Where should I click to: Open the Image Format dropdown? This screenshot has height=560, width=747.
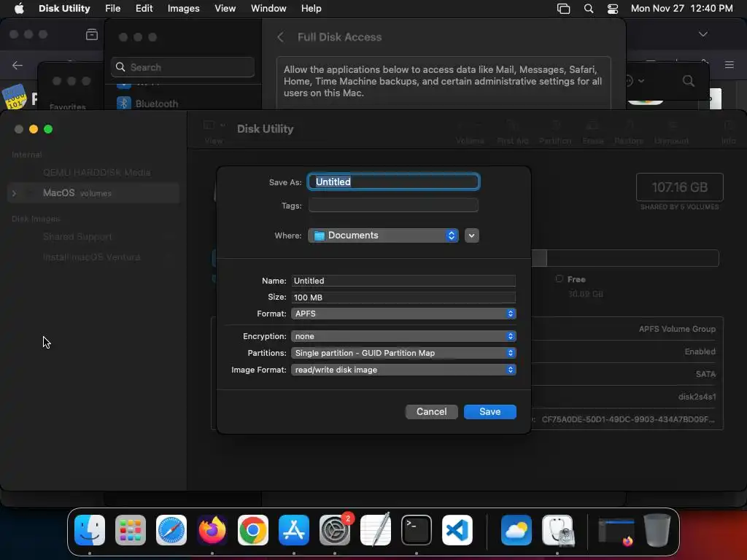pos(403,370)
